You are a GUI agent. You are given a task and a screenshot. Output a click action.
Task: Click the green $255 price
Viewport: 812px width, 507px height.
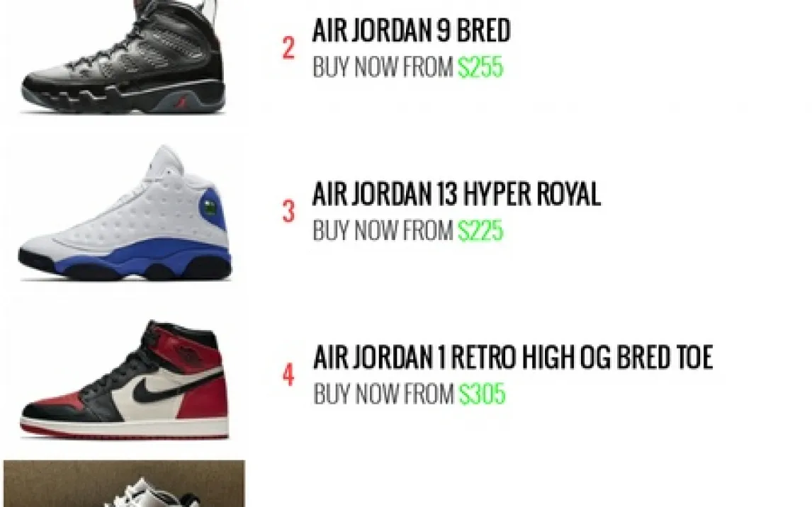click(480, 67)
